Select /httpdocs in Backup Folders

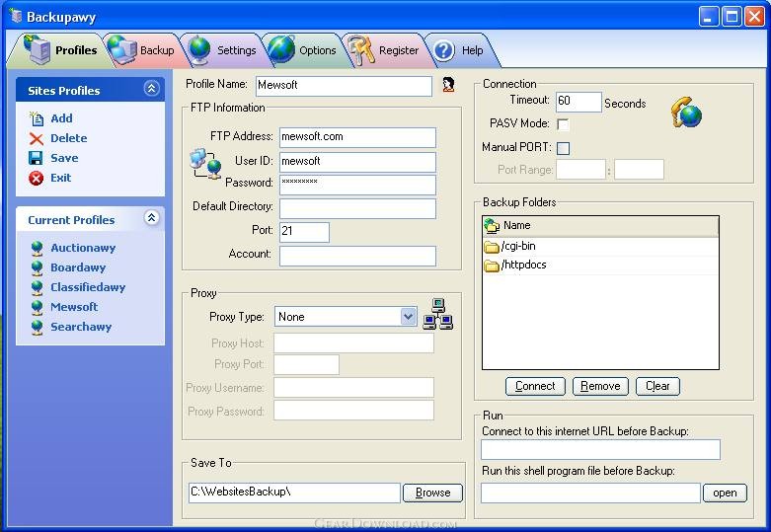point(600,266)
